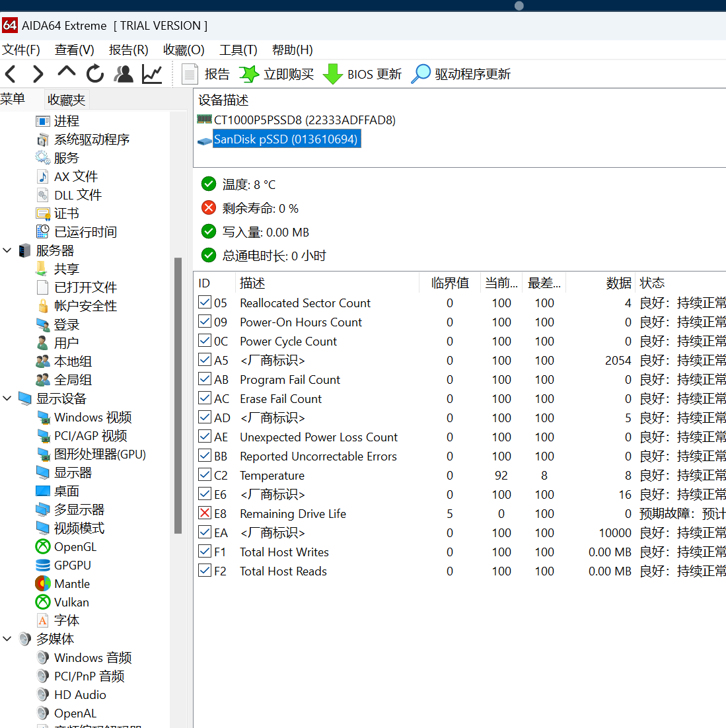Uncheck AE Unexpected Power Loss checkbox
The width and height of the screenshot is (726, 728).
[x=205, y=437]
